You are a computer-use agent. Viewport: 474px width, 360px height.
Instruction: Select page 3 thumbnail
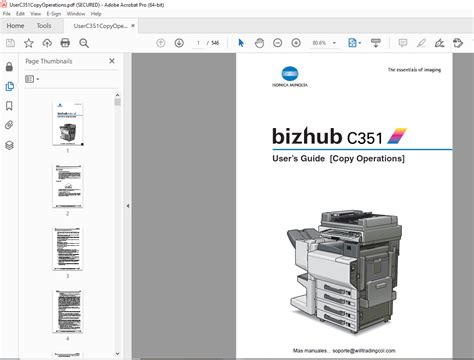click(x=68, y=249)
